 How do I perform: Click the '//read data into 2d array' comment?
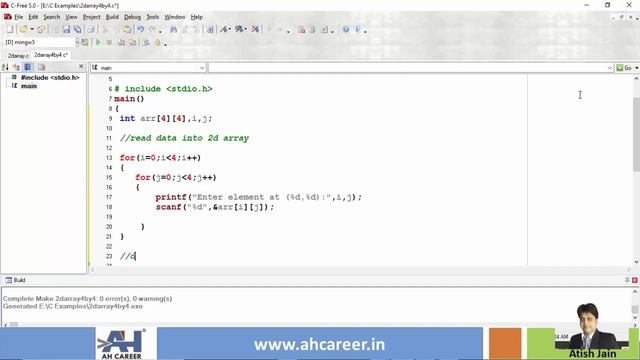[x=184, y=138]
